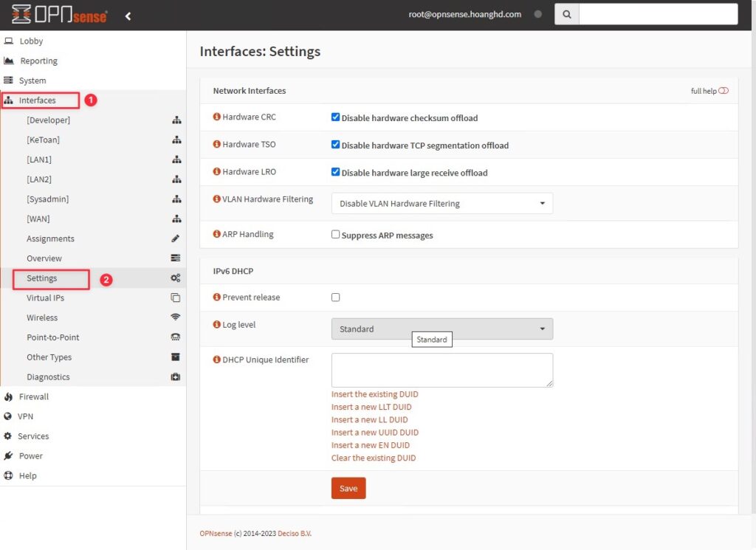The width and height of the screenshot is (756, 550).
Task: Click the OPNsense logo
Action: [x=59, y=15]
